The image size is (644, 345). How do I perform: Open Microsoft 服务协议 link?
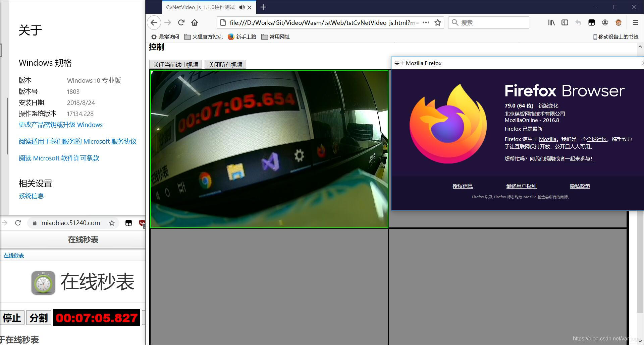pos(78,141)
